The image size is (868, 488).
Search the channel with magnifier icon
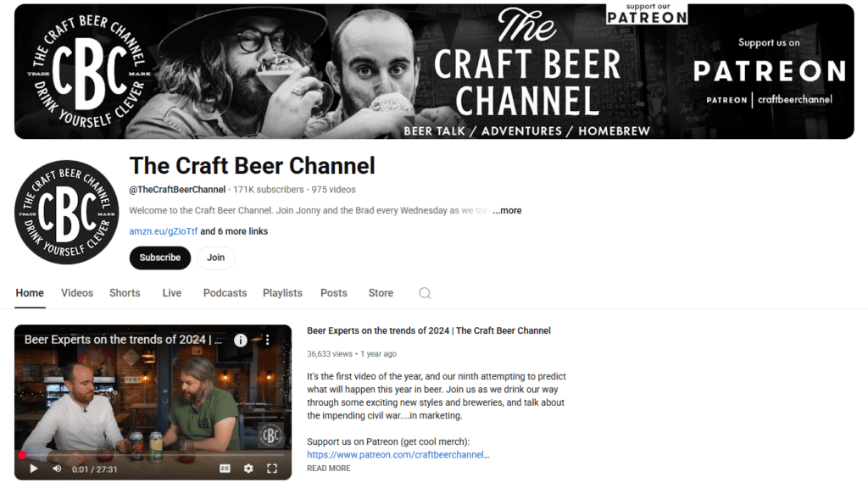coord(425,293)
